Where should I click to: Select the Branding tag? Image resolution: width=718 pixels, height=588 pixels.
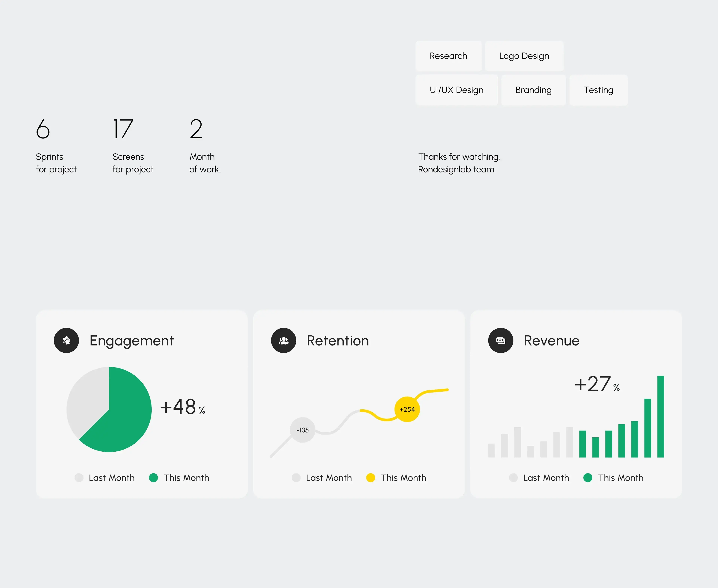534,90
